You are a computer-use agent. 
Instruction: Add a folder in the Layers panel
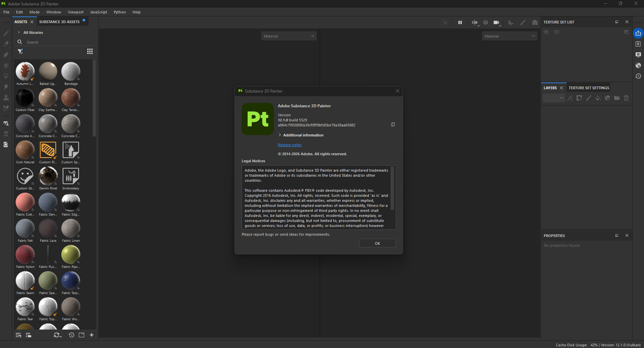pyautogui.click(x=617, y=98)
